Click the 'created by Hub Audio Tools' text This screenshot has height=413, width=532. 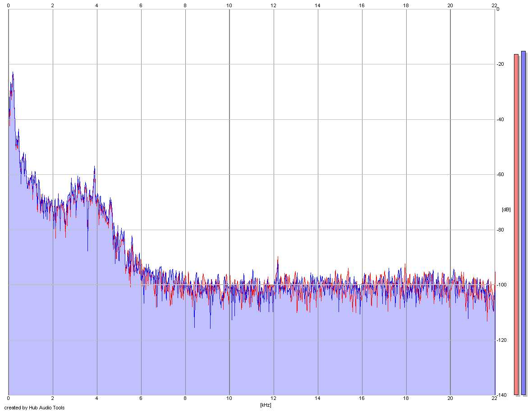point(34,408)
